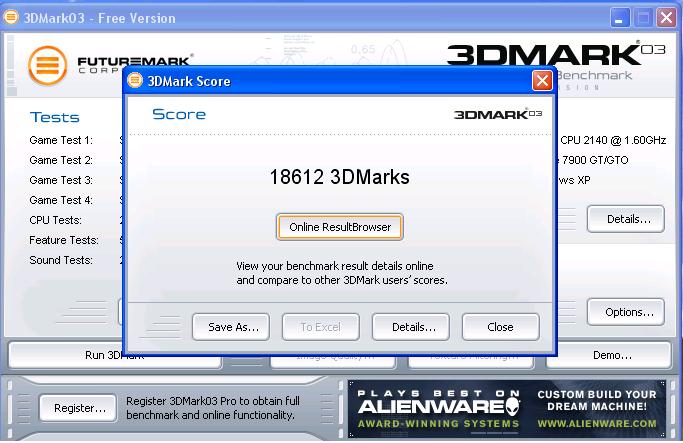Click the large 3DMARK03 logo in main window
This screenshot has width=683, height=443.
[x=556, y=54]
